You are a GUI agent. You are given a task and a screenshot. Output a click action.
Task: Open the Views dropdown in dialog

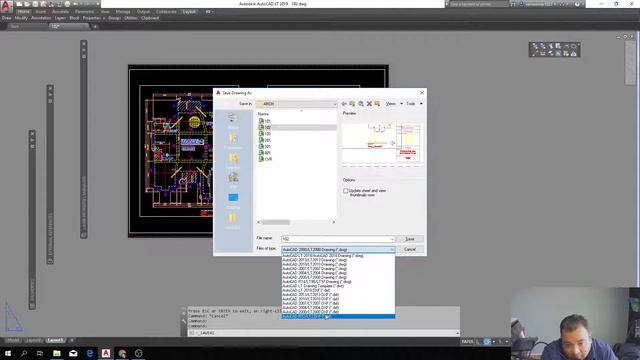pyautogui.click(x=394, y=104)
